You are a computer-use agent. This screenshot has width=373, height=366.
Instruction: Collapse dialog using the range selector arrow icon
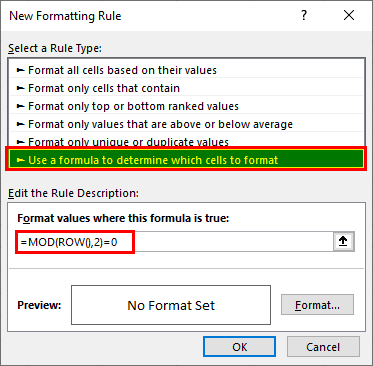(x=343, y=241)
